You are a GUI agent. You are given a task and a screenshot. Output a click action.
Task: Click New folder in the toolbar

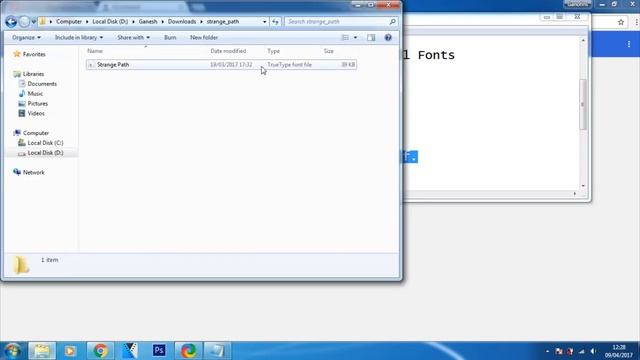tap(204, 38)
